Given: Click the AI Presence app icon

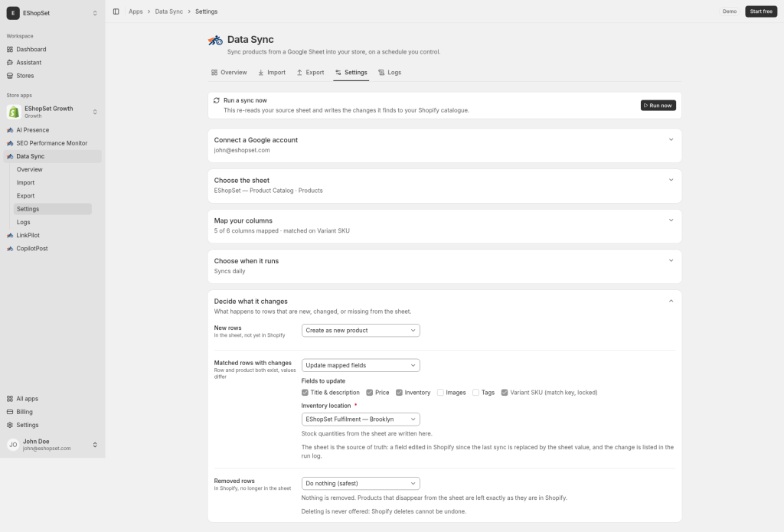Looking at the screenshot, I should pyautogui.click(x=10, y=130).
